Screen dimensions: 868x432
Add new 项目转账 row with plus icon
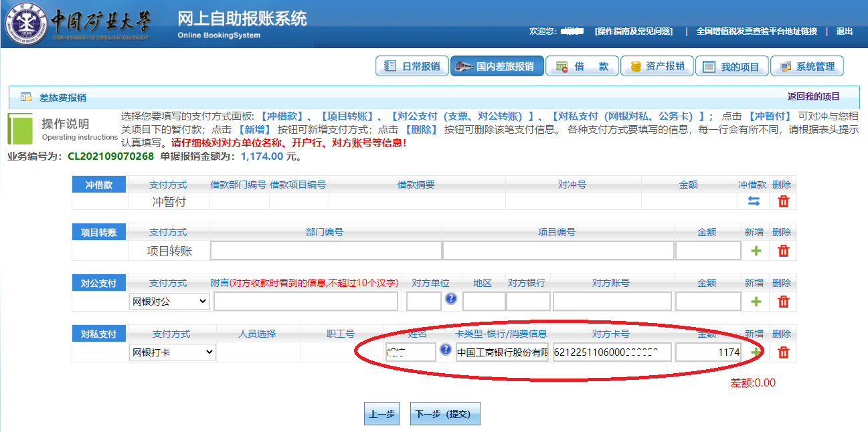coord(756,251)
